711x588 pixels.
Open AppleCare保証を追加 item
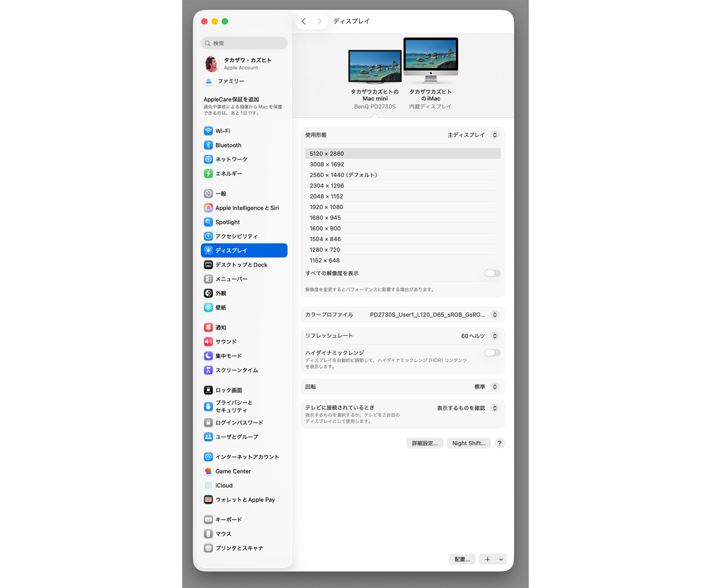pos(244,106)
